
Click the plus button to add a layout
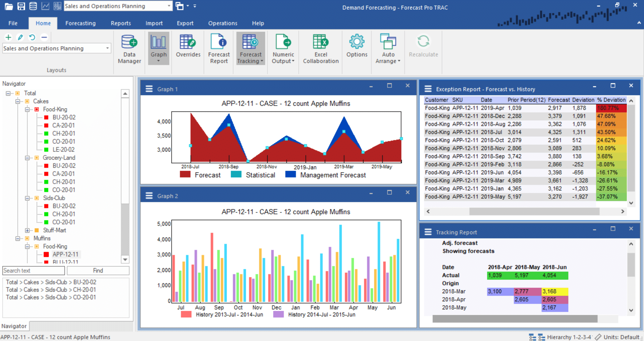(x=8, y=37)
